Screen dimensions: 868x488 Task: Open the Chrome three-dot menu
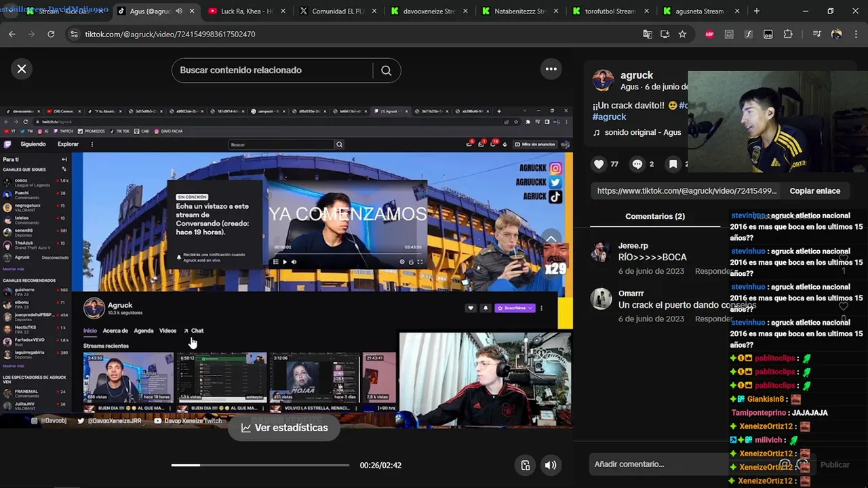pos(856,34)
